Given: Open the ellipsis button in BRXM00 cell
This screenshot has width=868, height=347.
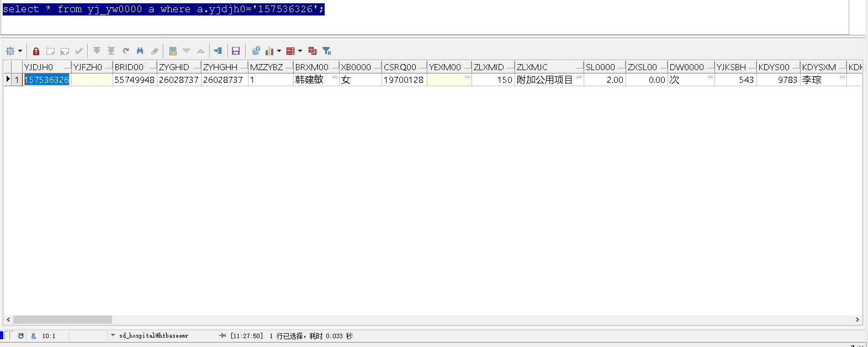Looking at the screenshot, I should tap(335, 77).
